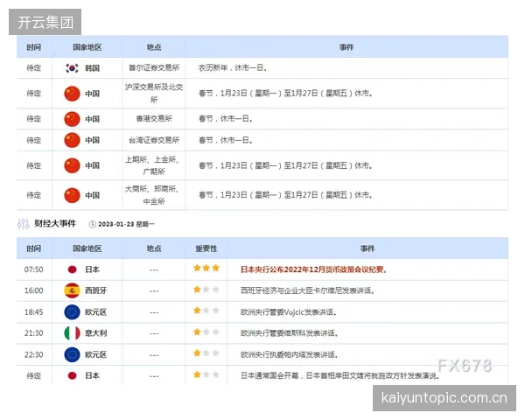Click the 日本通常国会开幕 event text
Screen dimensions: 525x420
pyautogui.click(x=339, y=375)
